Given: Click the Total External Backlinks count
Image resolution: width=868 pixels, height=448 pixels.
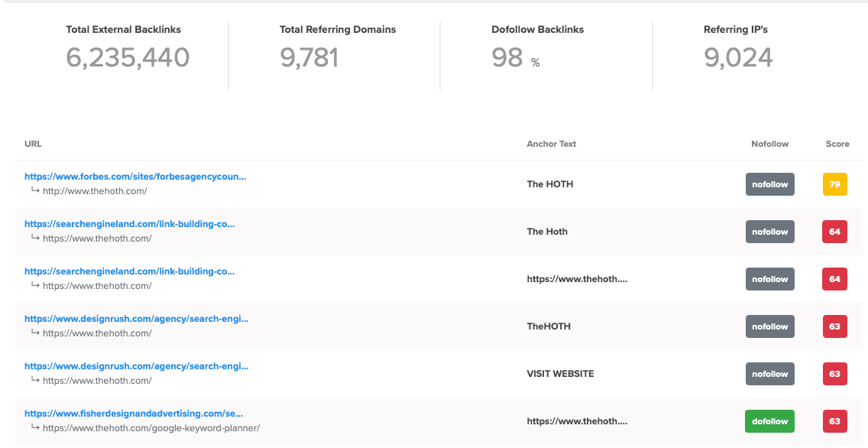Looking at the screenshot, I should tap(128, 57).
